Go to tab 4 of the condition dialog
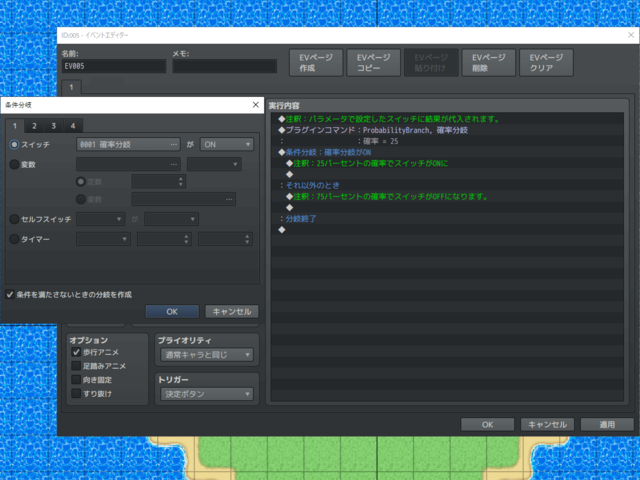The width and height of the screenshot is (640, 480). (x=73, y=125)
